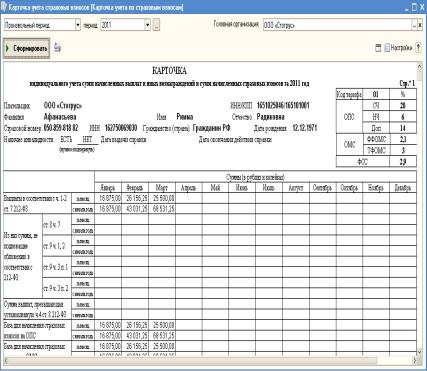
Task: Expand the 2011 period dropdown arrow
Action: 148,25
